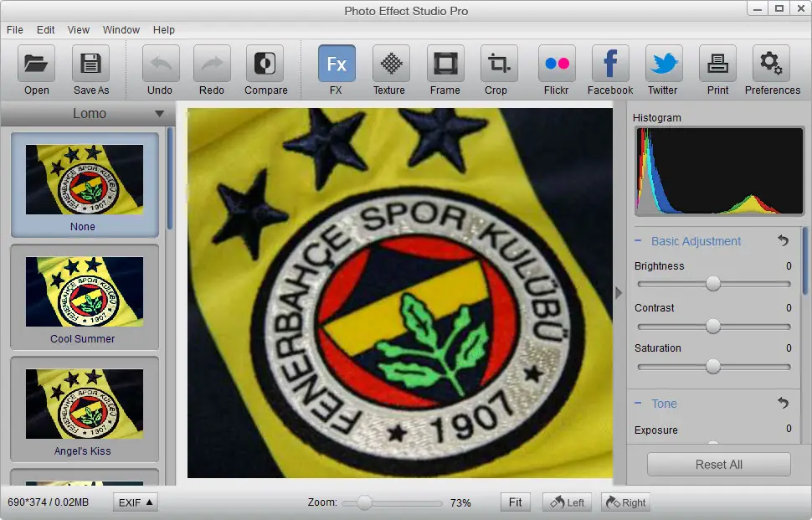The width and height of the screenshot is (812, 520).
Task: Open Preferences gear icon
Action: click(x=771, y=64)
